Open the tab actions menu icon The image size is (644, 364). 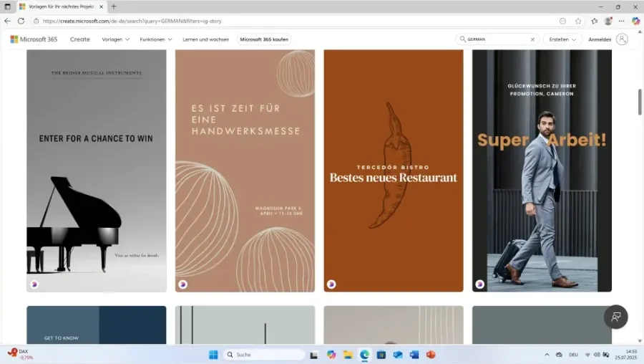7,6
